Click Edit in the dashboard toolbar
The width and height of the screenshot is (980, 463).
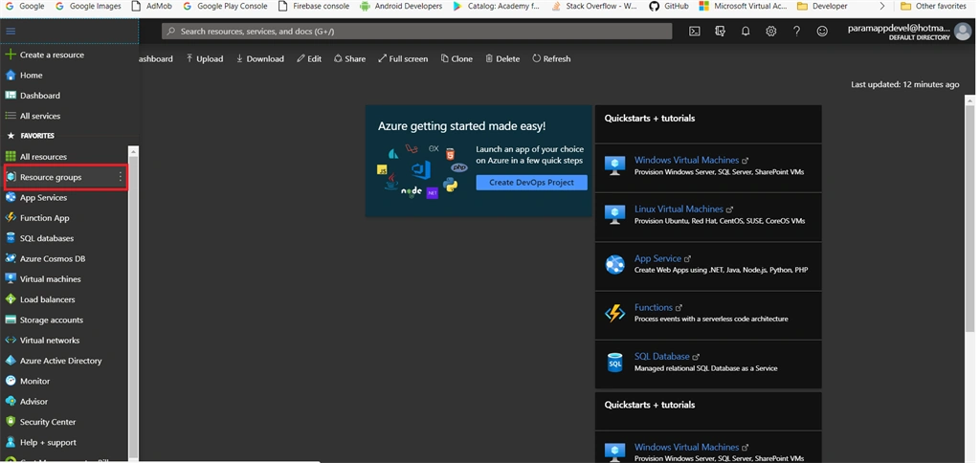(309, 58)
